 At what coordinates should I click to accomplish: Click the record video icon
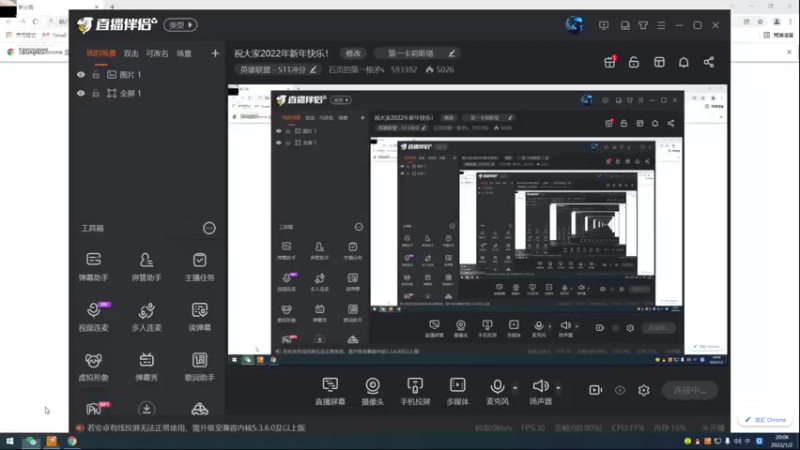[x=595, y=390]
